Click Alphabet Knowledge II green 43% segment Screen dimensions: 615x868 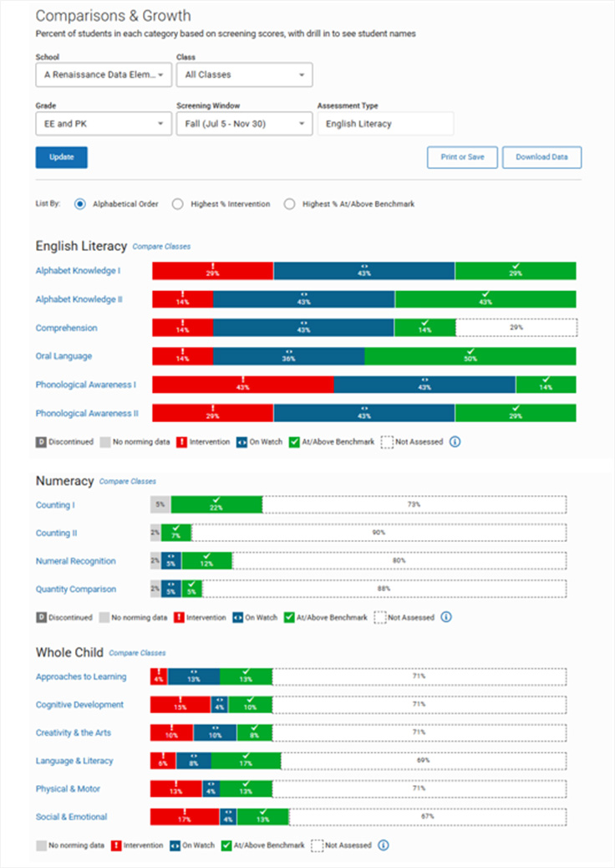tap(485, 299)
